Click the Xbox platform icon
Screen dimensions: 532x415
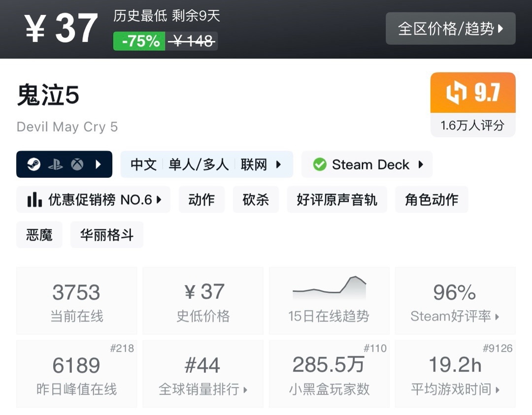tap(77, 164)
